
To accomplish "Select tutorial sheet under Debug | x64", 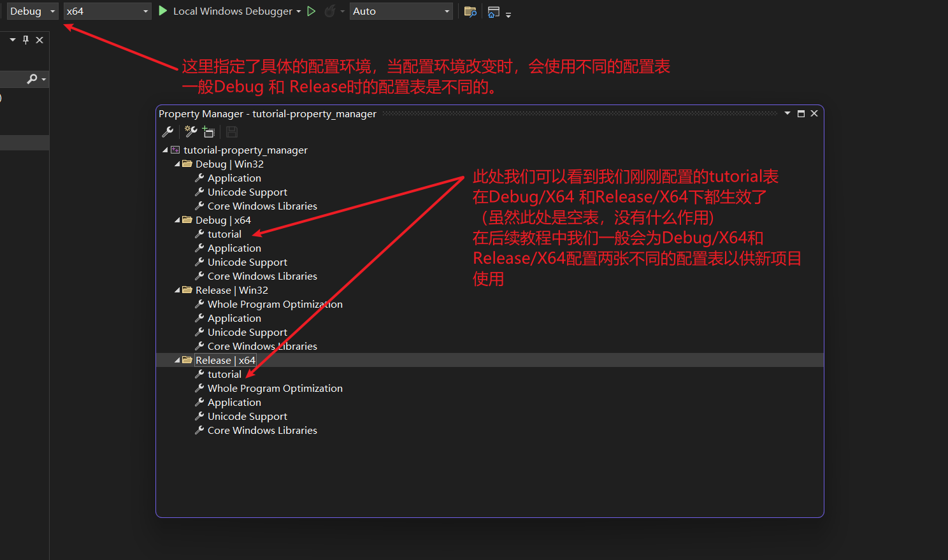I will coord(224,234).
